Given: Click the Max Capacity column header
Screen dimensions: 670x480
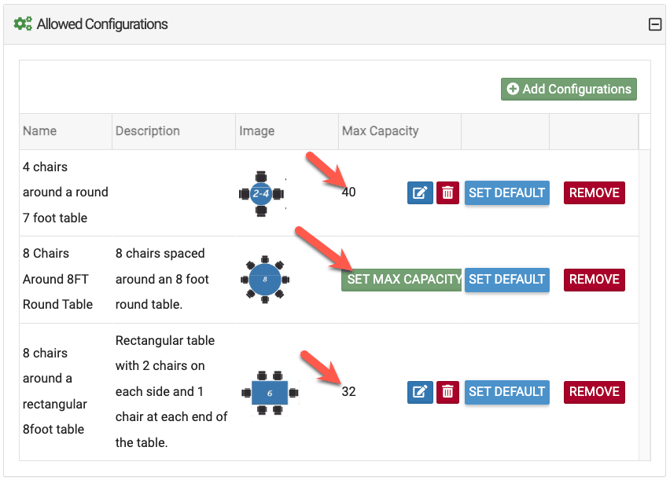Looking at the screenshot, I should pos(380,131).
